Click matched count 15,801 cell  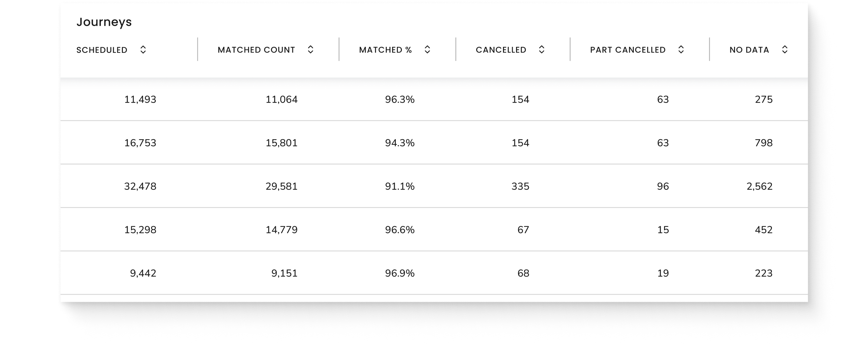(x=281, y=143)
